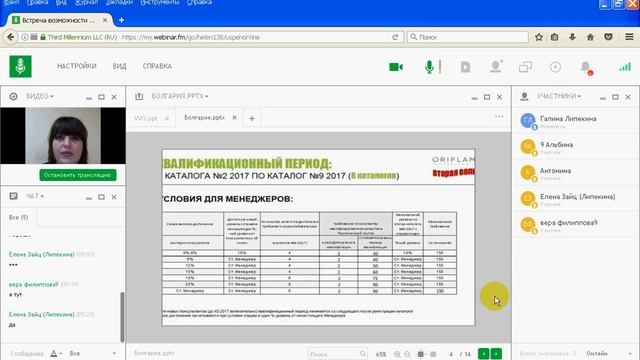Viewport: 640px width, 360px height.
Task: Click the Pocket icon in browser toolbar
Action: 608,37
